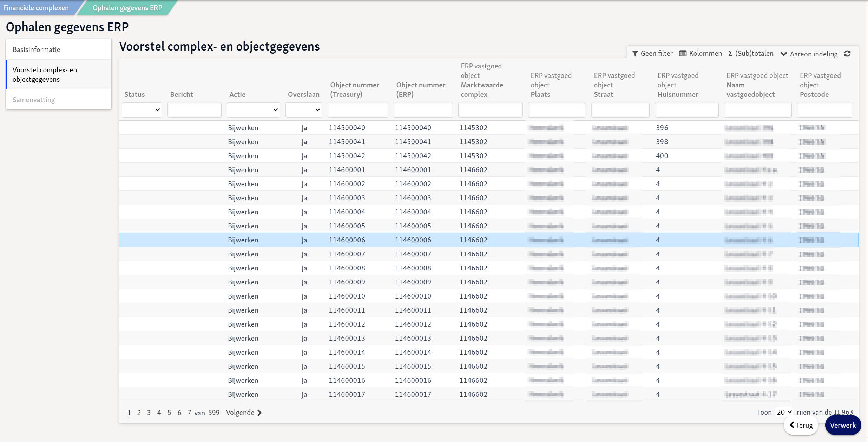Sort by the Bericht column header
Image resolution: width=868 pixels, height=442 pixels.
tap(182, 94)
